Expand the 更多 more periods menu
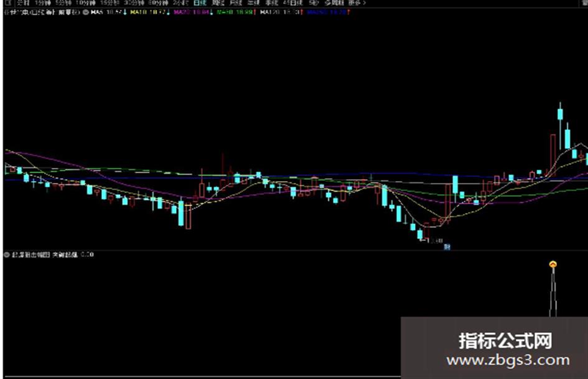588x379 pixels. pos(357,2)
